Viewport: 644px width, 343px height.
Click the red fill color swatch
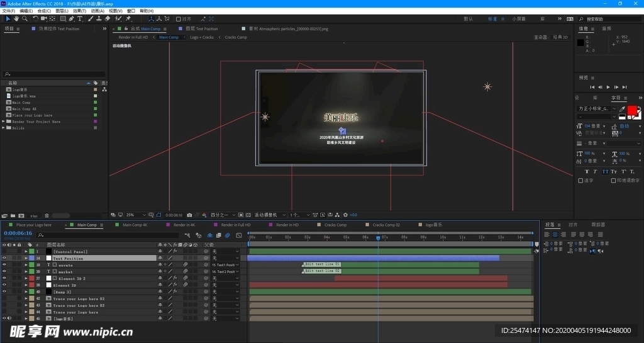click(631, 110)
